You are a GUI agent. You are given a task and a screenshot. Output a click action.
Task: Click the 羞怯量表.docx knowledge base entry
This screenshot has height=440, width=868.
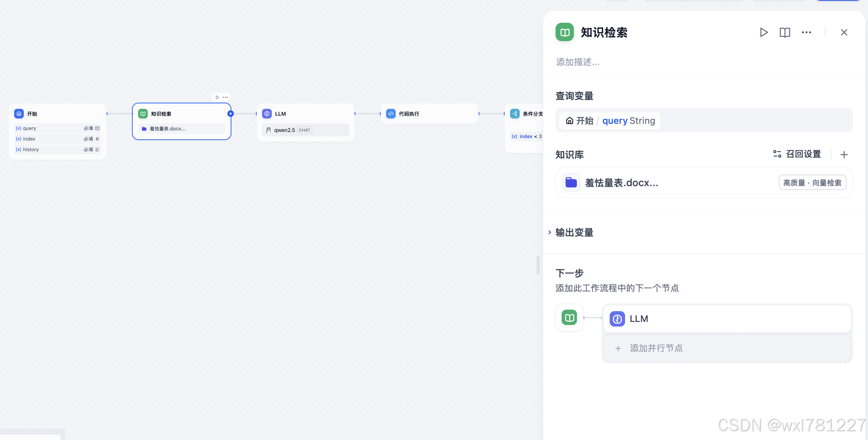pos(704,183)
